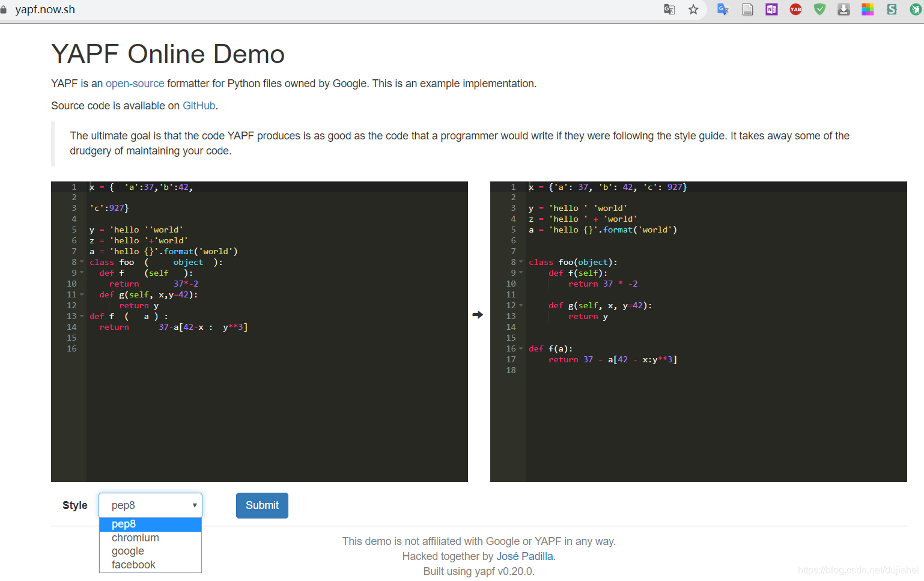
Task: Open the colorful grid extension icon
Action: pyautogui.click(x=868, y=9)
